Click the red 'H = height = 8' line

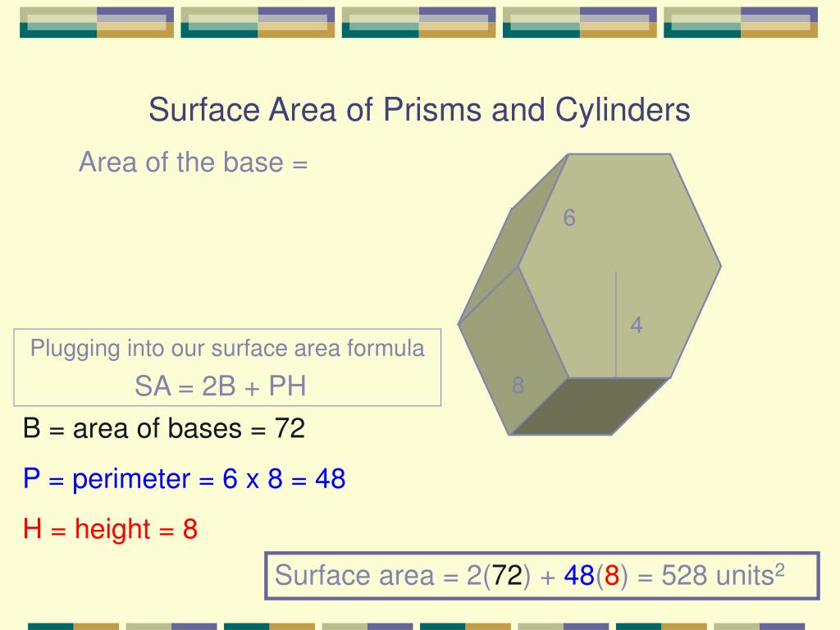(111, 529)
